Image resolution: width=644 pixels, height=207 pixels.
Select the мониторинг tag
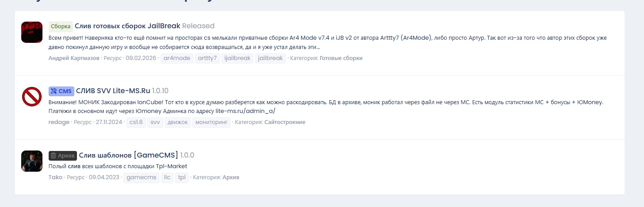[x=211, y=122]
